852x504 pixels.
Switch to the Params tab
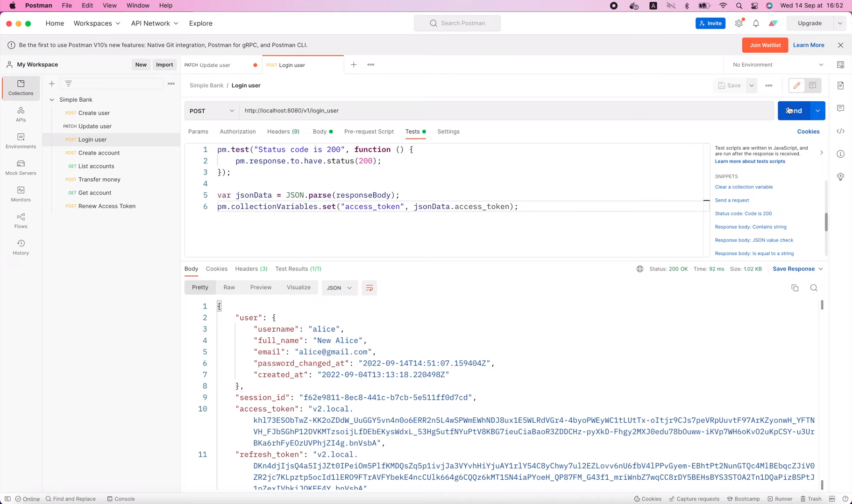(198, 132)
